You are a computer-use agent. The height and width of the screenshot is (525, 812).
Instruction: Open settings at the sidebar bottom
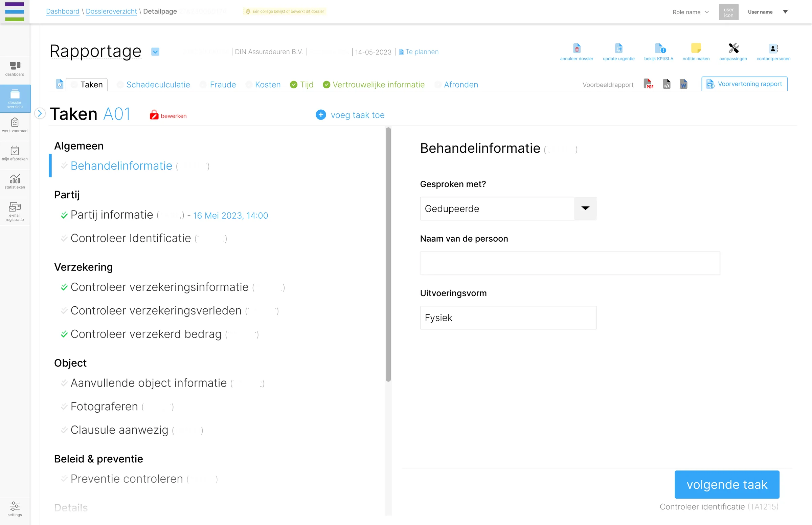15,509
